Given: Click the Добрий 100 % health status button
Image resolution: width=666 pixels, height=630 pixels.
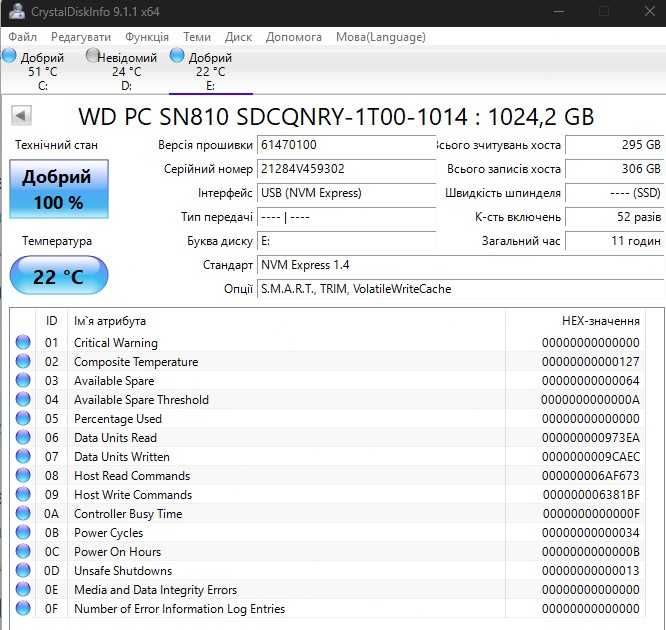Looking at the screenshot, I should (x=59, y=189).
